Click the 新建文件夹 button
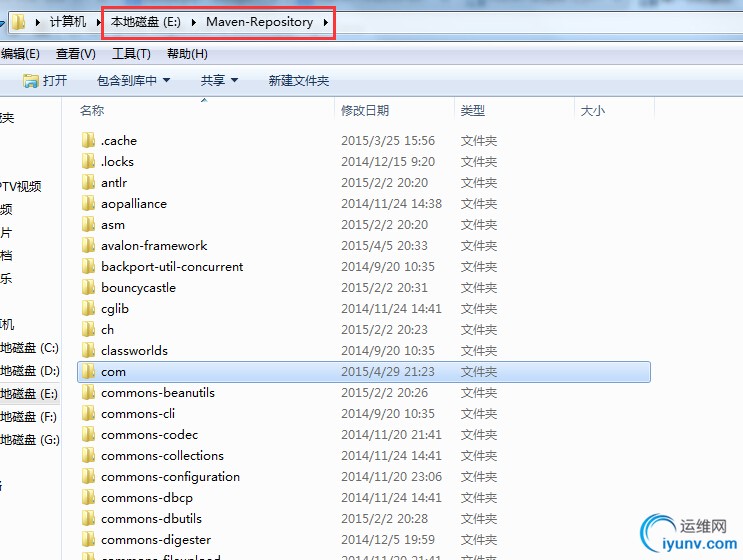 (299, 81)
